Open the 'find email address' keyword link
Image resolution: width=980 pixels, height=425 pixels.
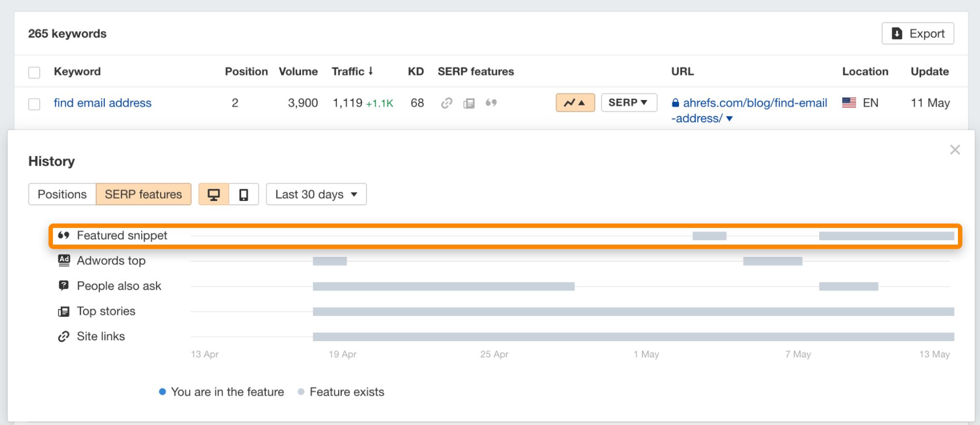click(102, 103)
